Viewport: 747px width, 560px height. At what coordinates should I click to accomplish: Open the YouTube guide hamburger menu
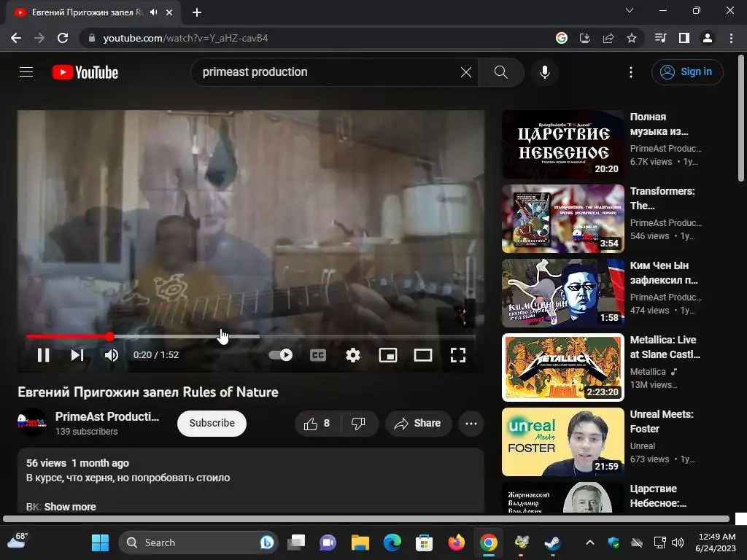coord(26,72)
